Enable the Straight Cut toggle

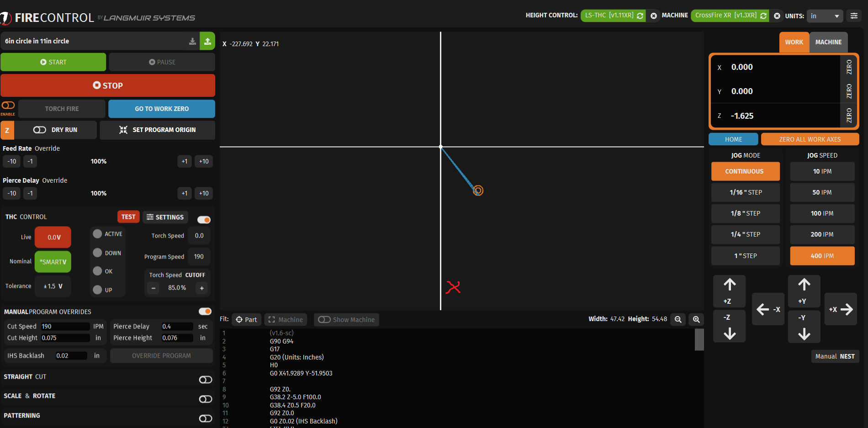tap(205, 380)
